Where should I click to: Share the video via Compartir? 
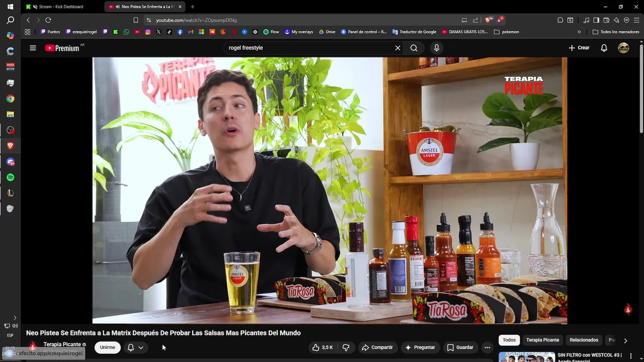click(x=377, y=347)
